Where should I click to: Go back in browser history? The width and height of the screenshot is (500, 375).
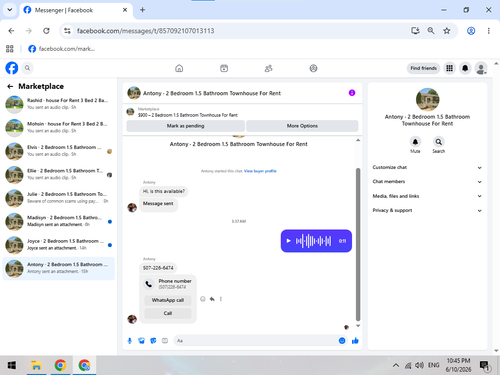click(11, 31)
